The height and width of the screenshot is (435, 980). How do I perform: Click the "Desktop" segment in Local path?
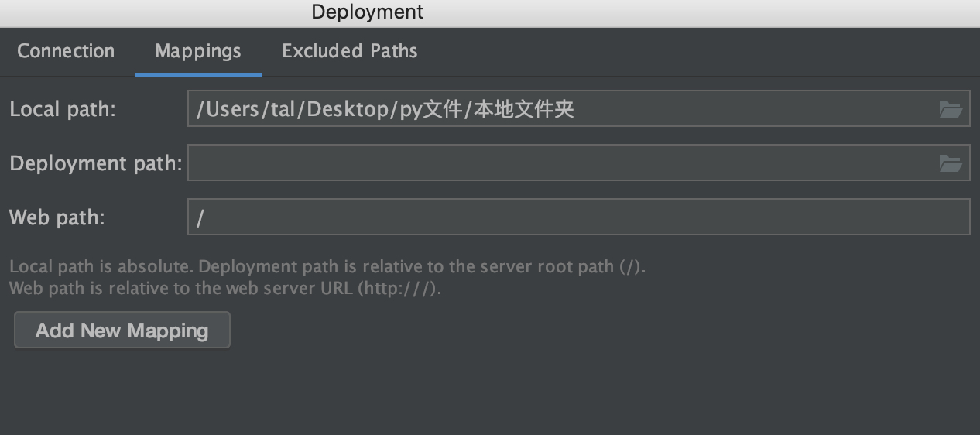347,109
